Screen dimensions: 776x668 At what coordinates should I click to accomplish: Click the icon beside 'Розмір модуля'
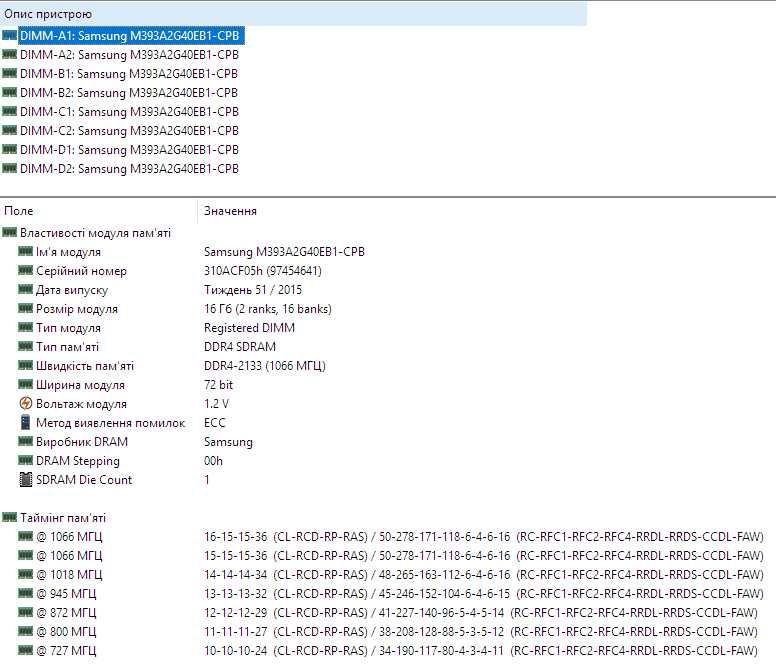pos(25,308)
